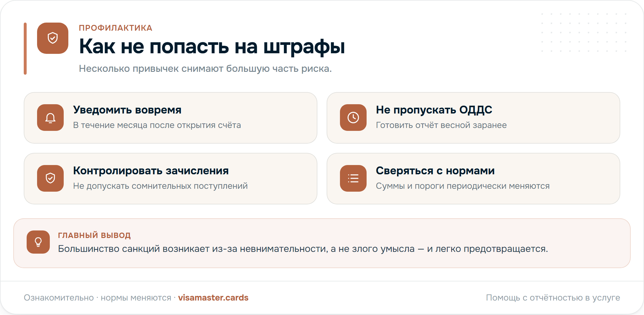Screen dimensions: 644x315
Task: Click subtitle Несколько привычек снимают большую часть риска
Action: 205,69
